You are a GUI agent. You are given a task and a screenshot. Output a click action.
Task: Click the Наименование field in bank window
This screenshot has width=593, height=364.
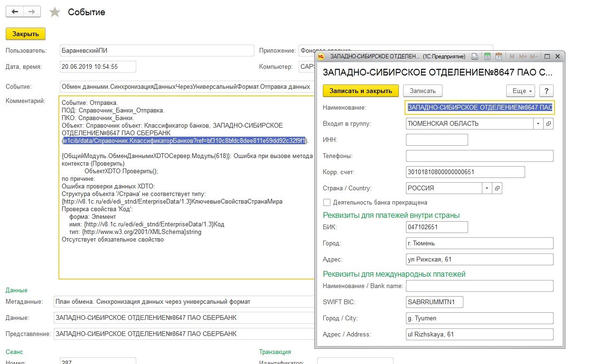coord(480,108)
